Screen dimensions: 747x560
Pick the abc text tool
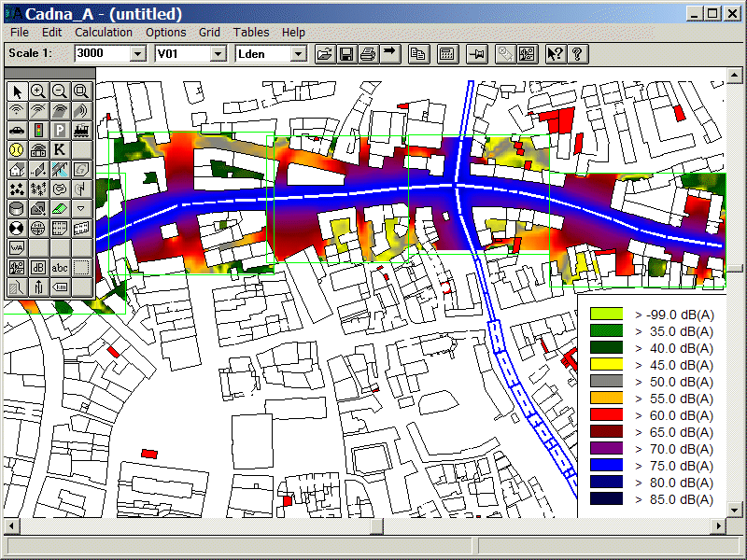click(60, 268)
